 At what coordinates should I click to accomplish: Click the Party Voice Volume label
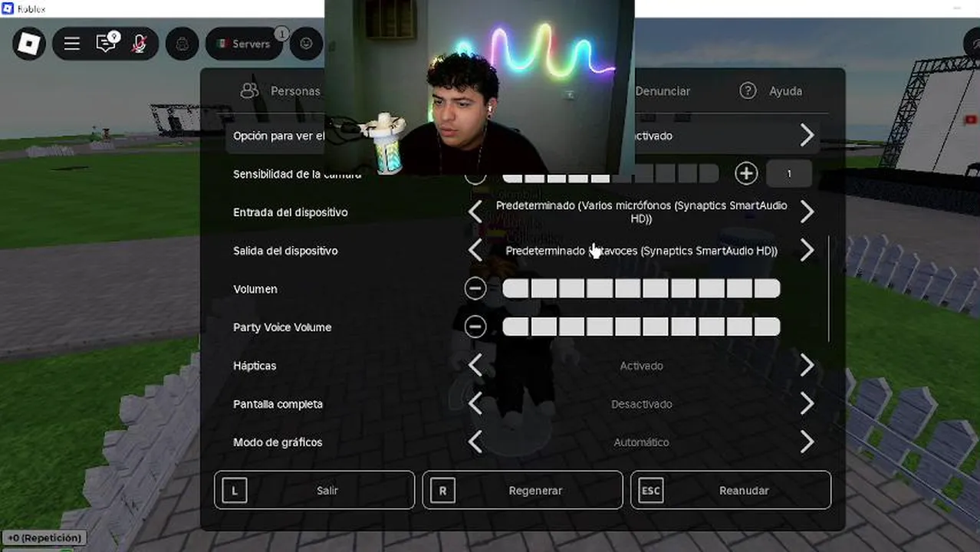coord(282,327)
